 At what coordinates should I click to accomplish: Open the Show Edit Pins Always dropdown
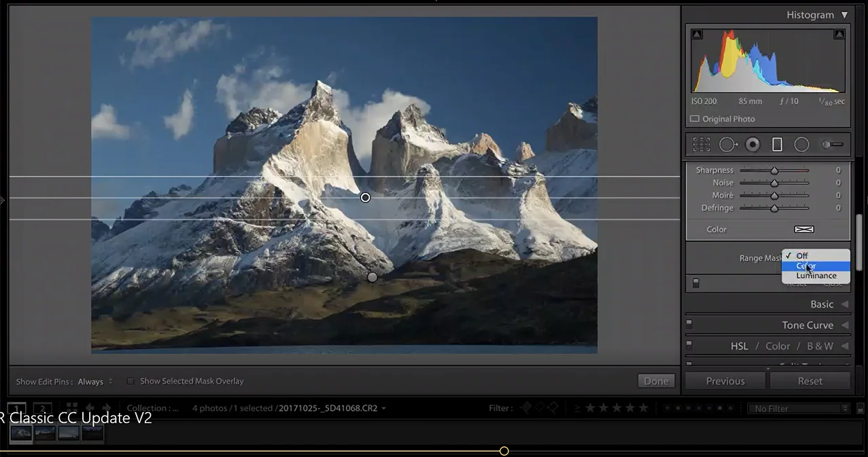click(x=95, y=382)
